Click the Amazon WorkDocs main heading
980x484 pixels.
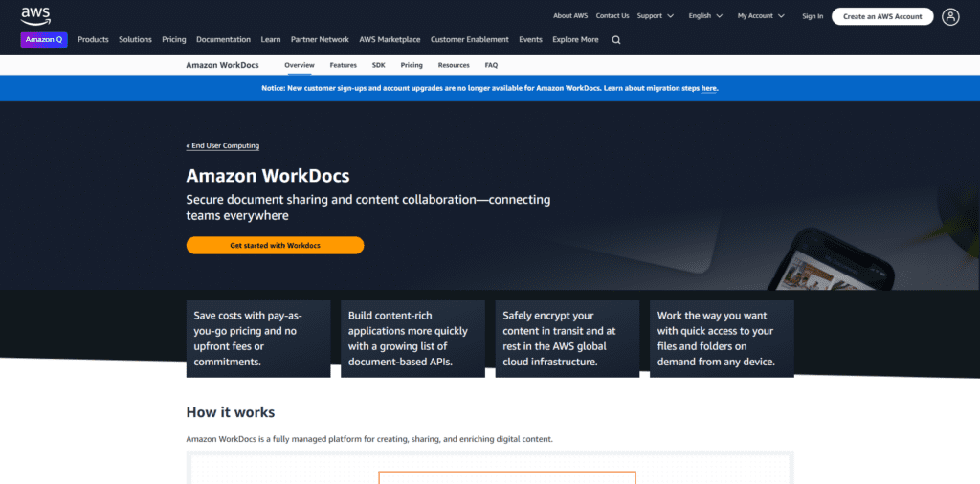tap(268, 175)
